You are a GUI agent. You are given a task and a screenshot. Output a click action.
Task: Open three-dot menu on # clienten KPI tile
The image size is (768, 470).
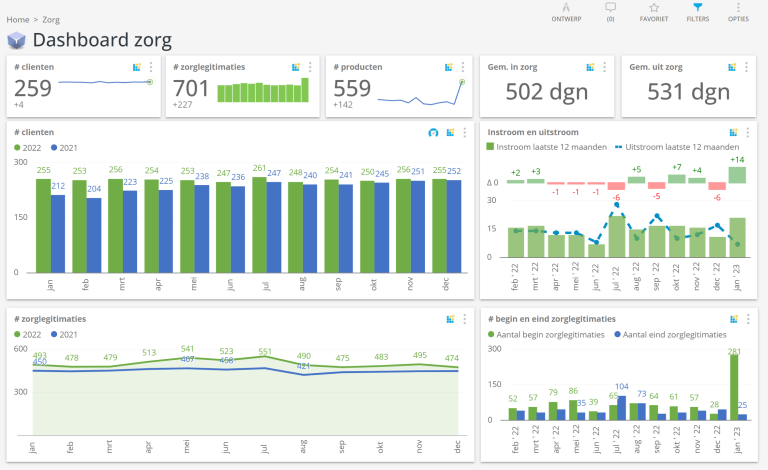(151, 67)
